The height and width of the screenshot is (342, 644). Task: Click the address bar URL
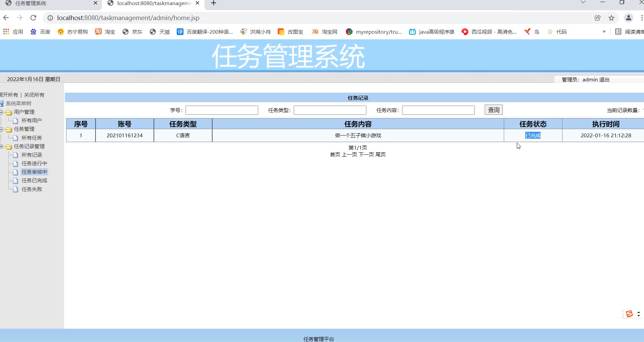coord(128,18)
